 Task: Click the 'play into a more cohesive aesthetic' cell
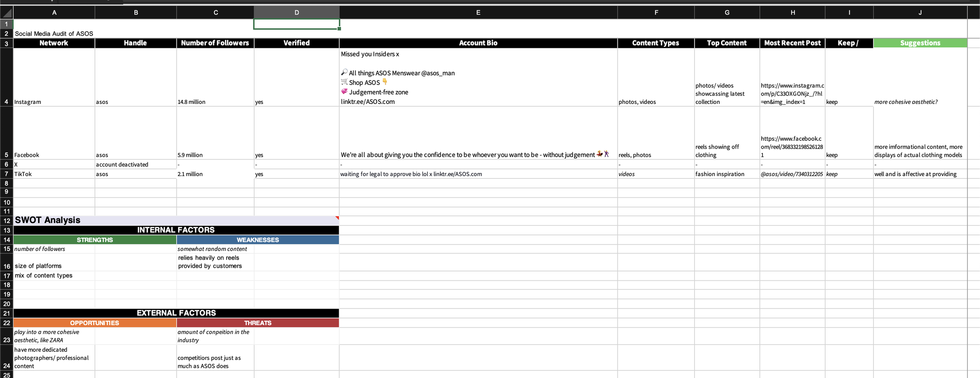point(54,336)
